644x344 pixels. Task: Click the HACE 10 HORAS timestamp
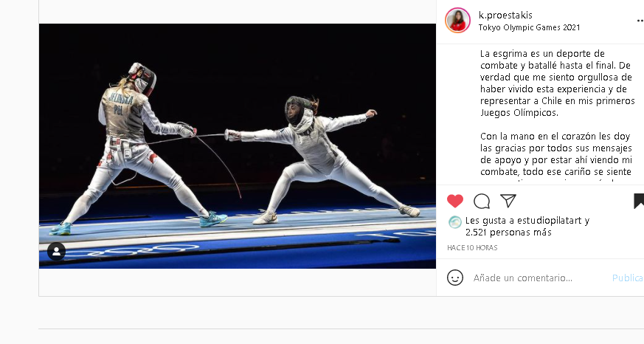(x=472, y=248)
